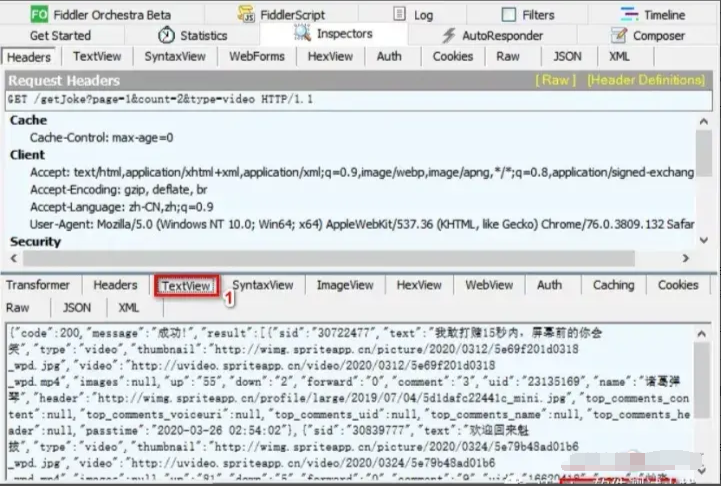Open the WebForms request tab
The height and width of the screenshot is (486, 721).
(257, 57)
